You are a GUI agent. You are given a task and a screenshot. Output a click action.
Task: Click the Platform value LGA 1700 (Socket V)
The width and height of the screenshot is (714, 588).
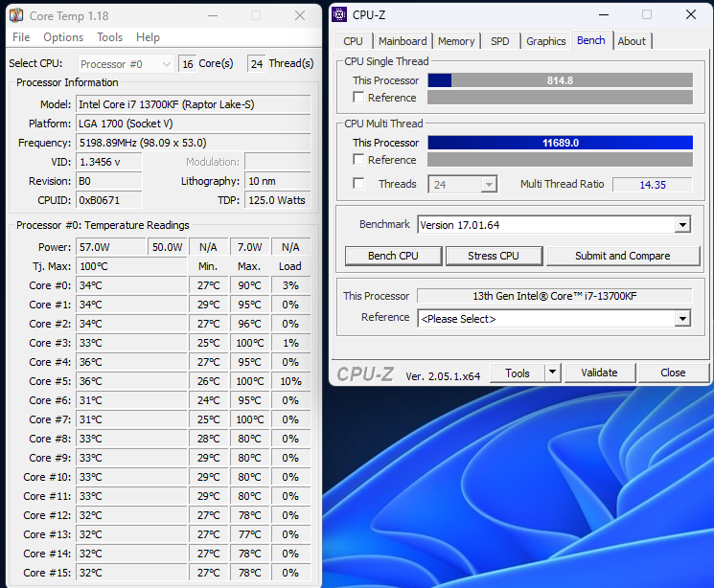coord(194,124)
